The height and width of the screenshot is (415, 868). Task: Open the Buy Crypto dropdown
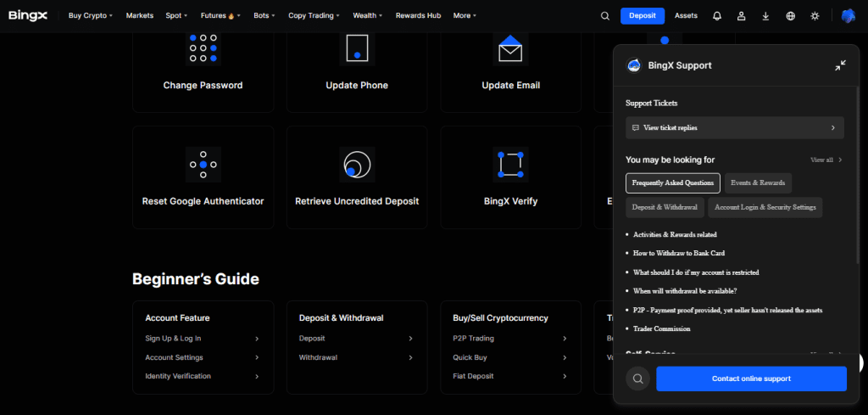(90, 15)
